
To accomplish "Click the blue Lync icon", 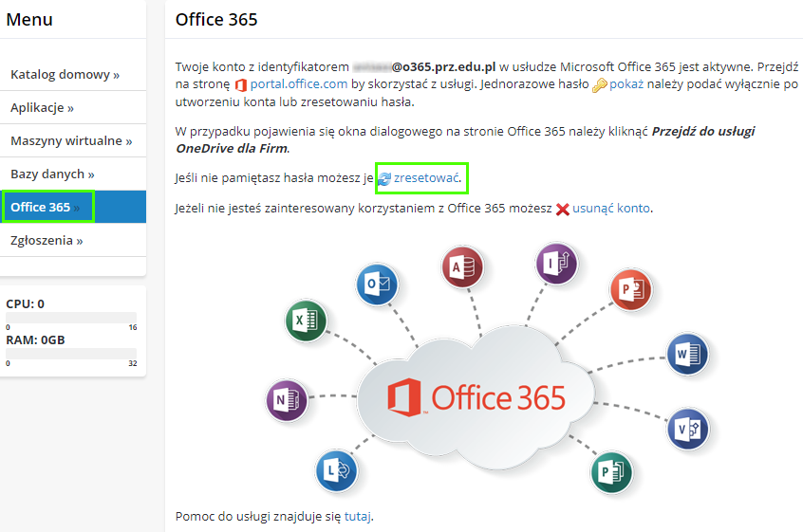I will coord(336,470).
